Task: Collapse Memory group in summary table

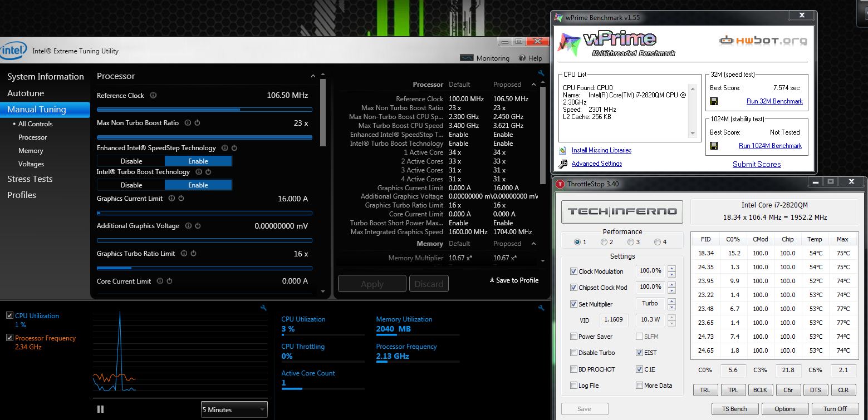Action: (x=533, y=244)
